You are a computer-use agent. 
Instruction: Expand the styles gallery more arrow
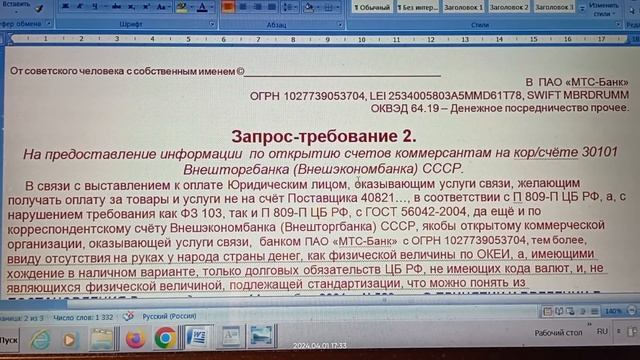[x=582, y=8]
